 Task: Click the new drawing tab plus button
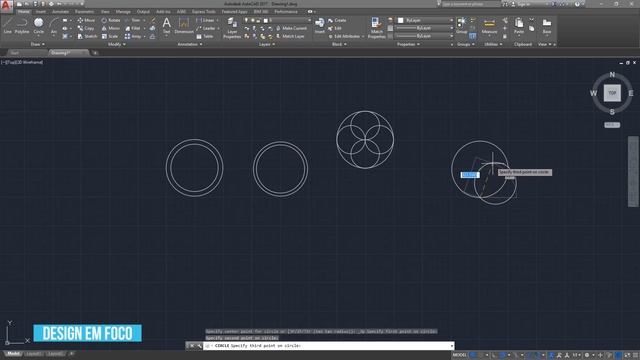(95, 53)
